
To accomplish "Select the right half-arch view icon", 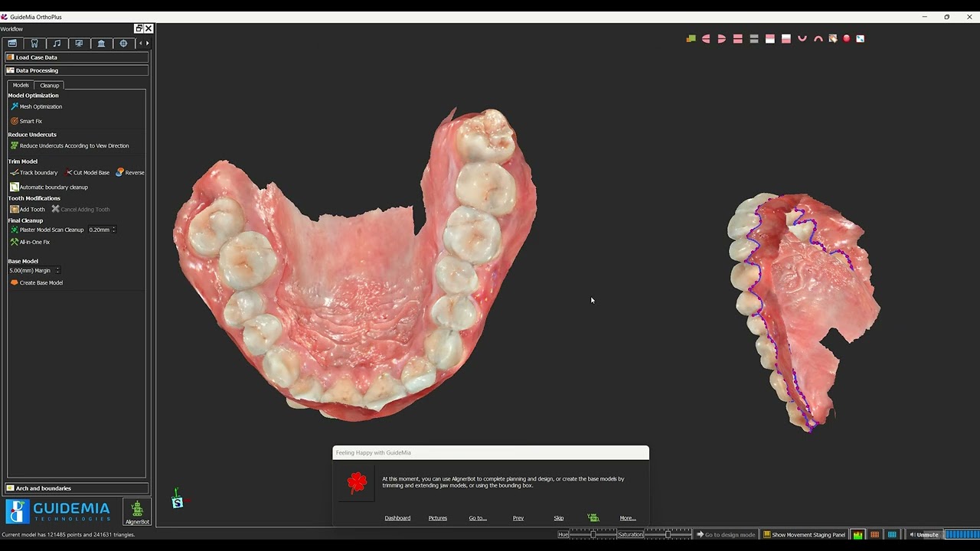I will [722, 38].
